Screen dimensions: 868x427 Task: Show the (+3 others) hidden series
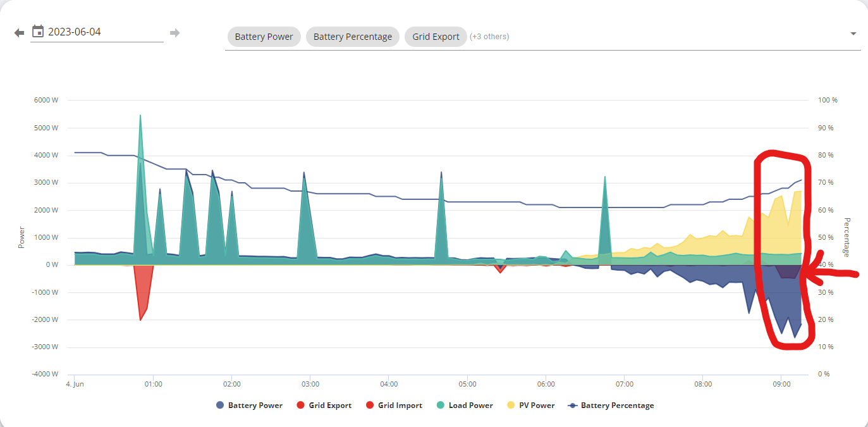(x=489, y=37)
